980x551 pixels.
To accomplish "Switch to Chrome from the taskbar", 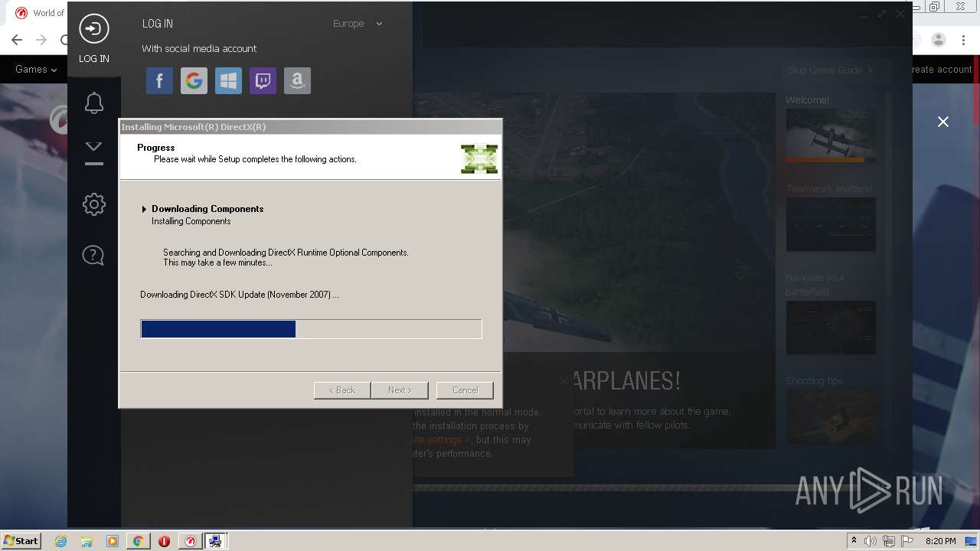I will pos(138,541).
